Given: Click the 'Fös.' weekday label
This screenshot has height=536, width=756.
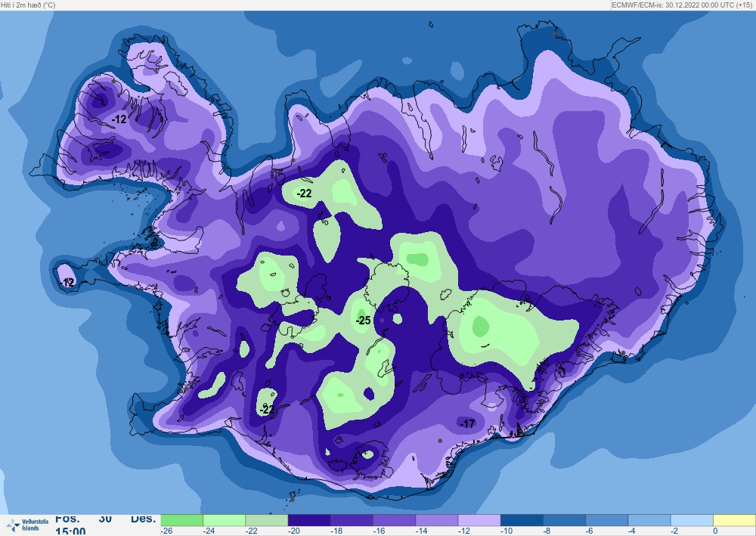Looking at the screenshot, I should point(67,519).
